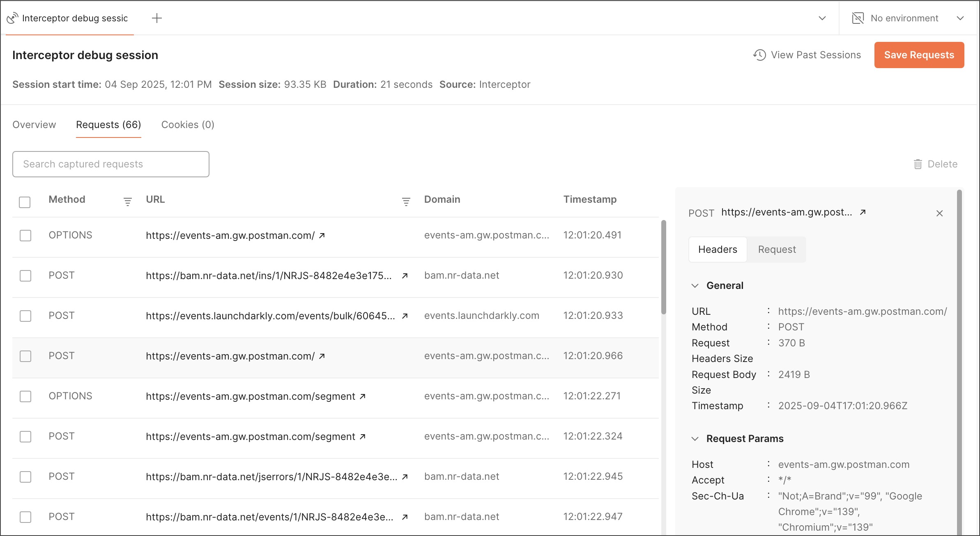
Task: Close the request details panel
Action: click(x=939, y=213)
